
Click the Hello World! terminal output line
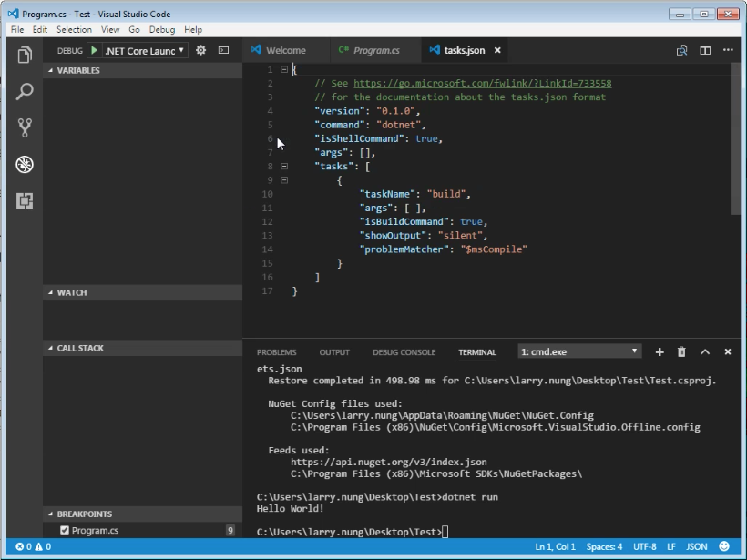pyautogui.click(x=290, y=509)
